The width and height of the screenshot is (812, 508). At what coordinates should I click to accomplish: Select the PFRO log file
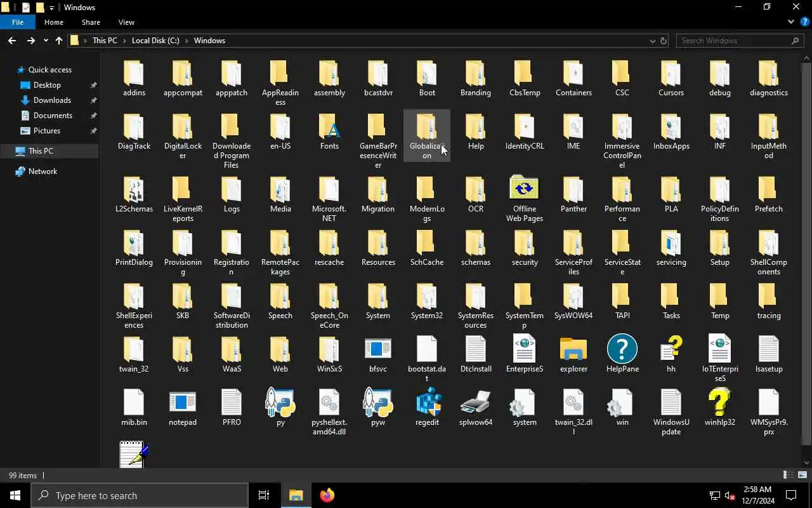(x=232, y=403)
